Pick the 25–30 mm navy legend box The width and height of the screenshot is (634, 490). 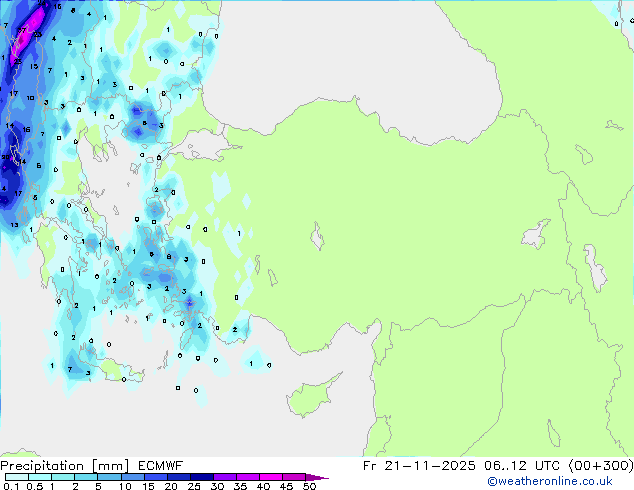[x=202, y=477]
